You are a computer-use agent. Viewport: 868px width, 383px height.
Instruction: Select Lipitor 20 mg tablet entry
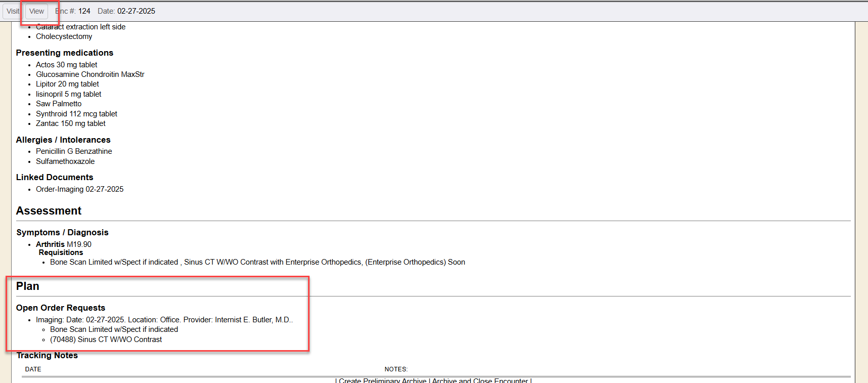pyautogui.click(x=67, y=84)
